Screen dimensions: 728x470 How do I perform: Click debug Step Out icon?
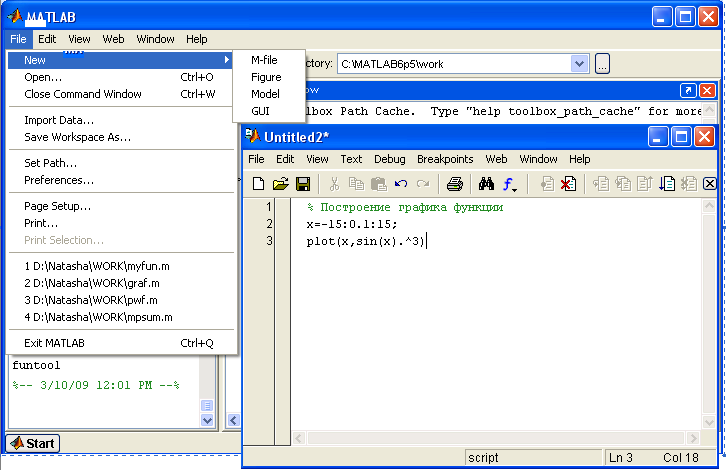click(x=645, y=184)
